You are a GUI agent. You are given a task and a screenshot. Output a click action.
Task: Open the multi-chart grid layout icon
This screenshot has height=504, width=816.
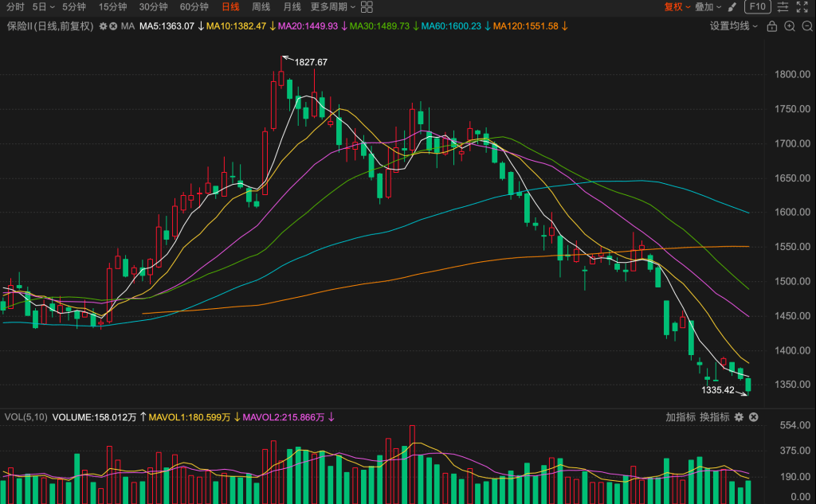click(367, 7)
